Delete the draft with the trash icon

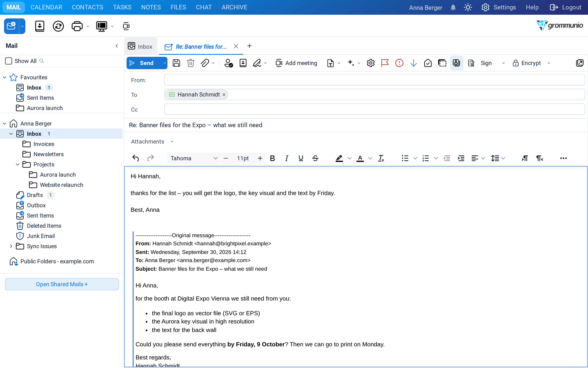(x=191, y=63)
